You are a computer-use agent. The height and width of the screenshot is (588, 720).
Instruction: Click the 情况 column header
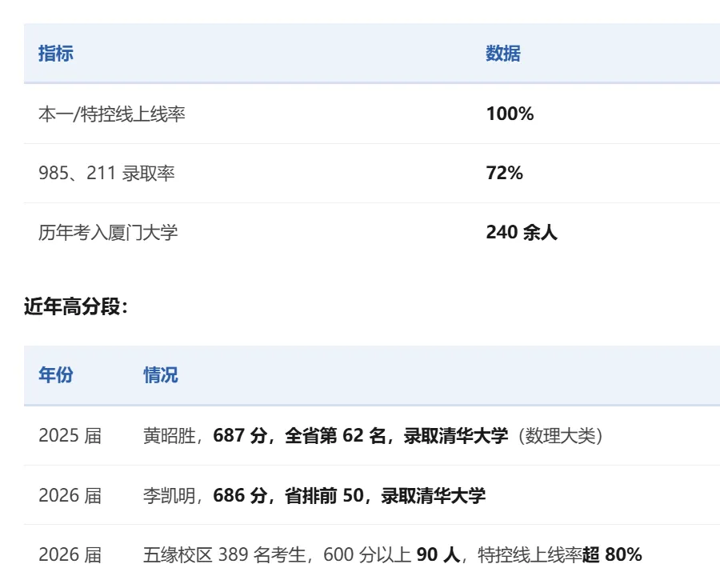160,374
